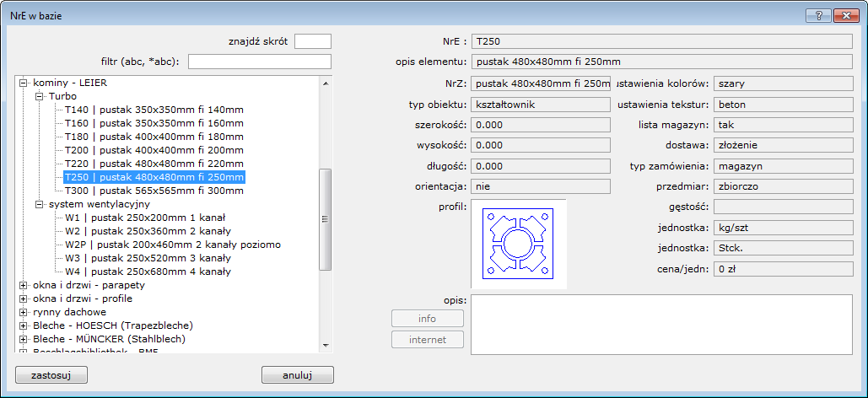Screen dimensions: 868x398
Task: Click the cena/jedn price field
Action: pos(783,269)
